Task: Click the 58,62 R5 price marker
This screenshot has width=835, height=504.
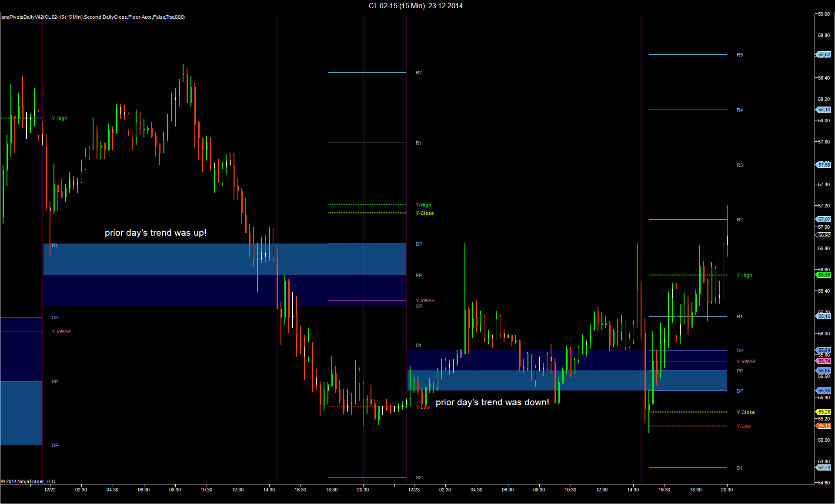Action: 824,55
